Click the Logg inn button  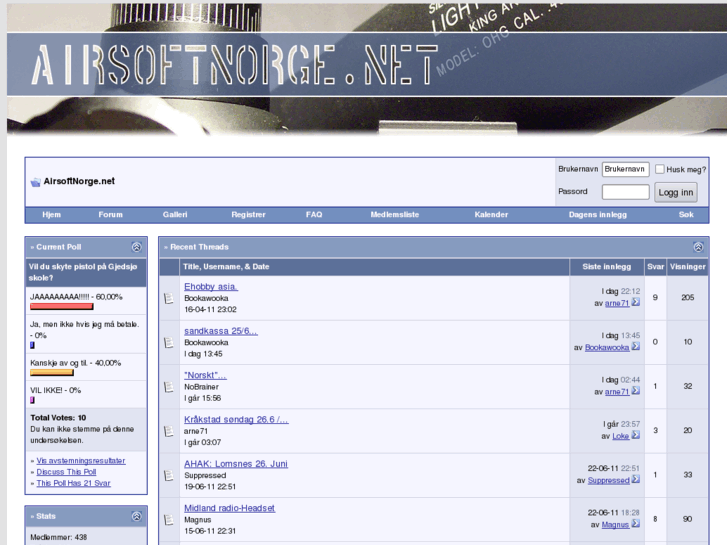tap(676, 192)
